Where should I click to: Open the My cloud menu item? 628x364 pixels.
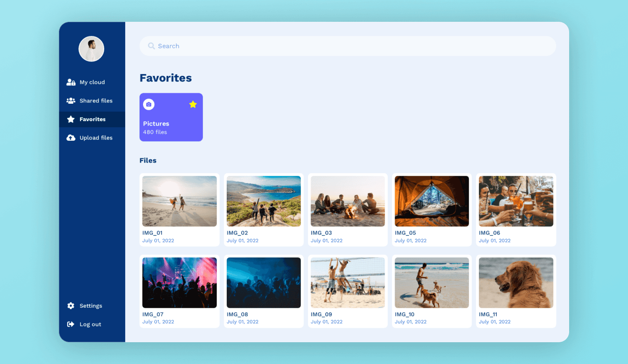[x=92, y=82]
